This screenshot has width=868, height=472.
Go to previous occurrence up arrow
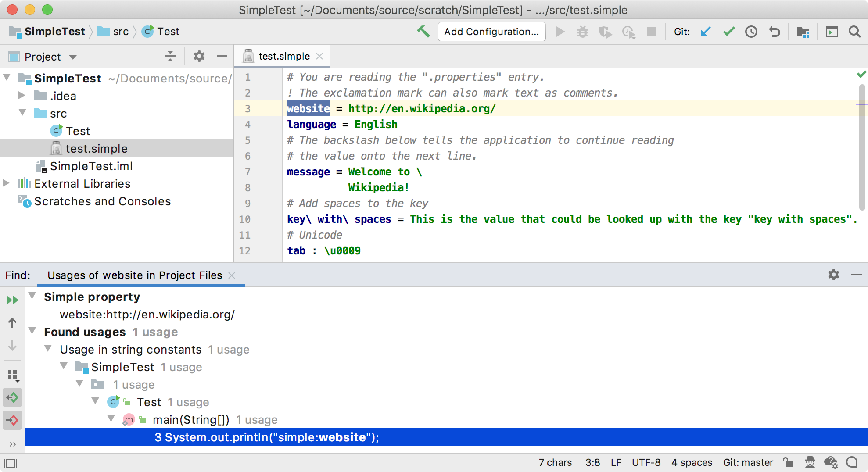(12, 323)
